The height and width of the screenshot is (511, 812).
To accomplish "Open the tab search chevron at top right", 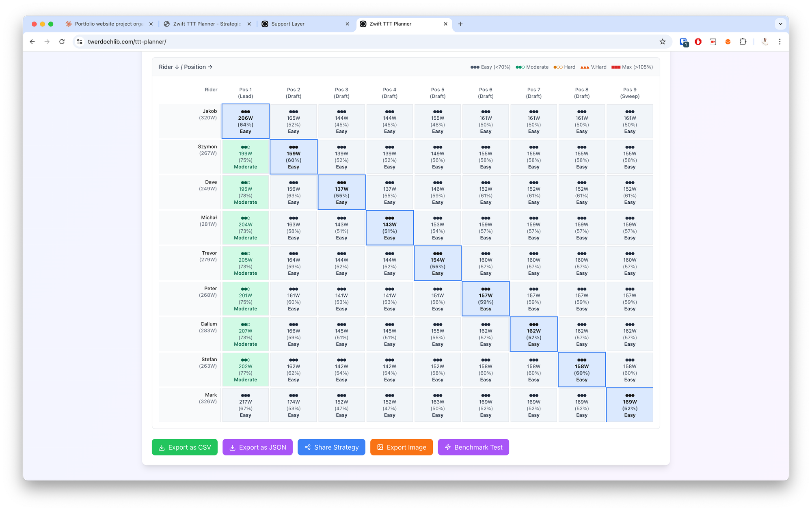I will [780, 24].
